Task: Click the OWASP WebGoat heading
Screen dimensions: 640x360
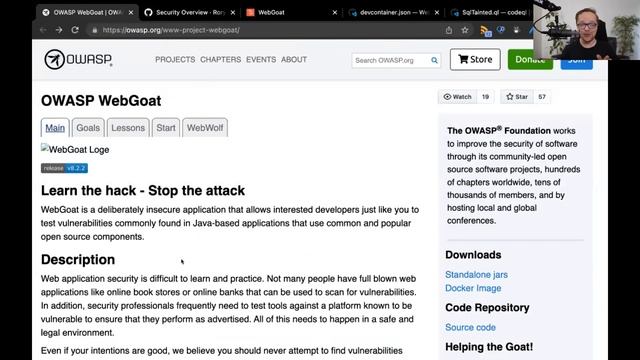Action: (x=101, y=101)
